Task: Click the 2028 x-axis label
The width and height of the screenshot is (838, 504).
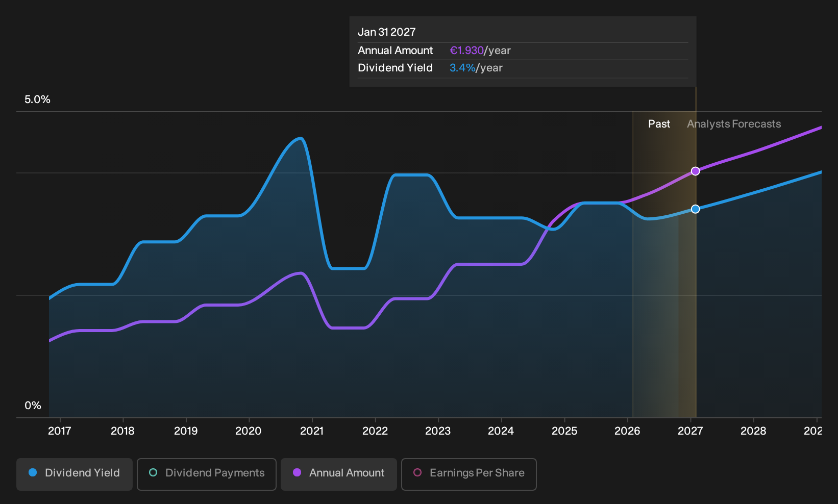Action: point(753,431)
